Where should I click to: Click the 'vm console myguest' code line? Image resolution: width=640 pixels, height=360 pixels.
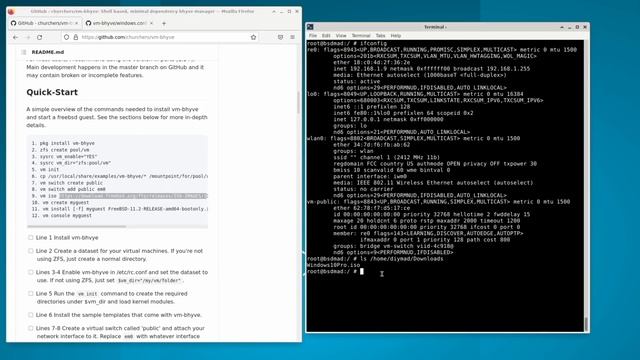pos(67,216)
